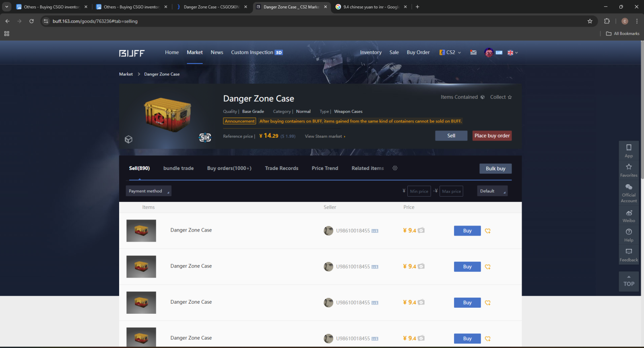This screenshot has height=348, width=644.
Task: Switch to the Trade Records tab
Action: (281, 168)
